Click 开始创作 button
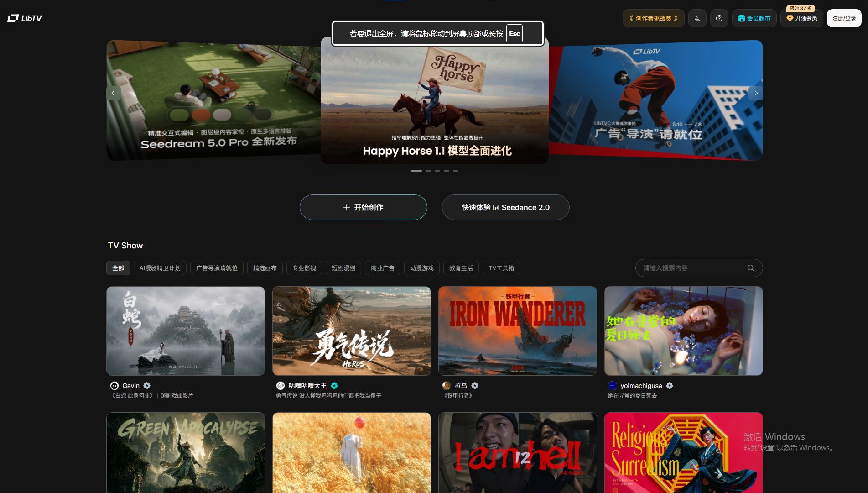Viewport: 868px width, 493px height. pos(363,207)
